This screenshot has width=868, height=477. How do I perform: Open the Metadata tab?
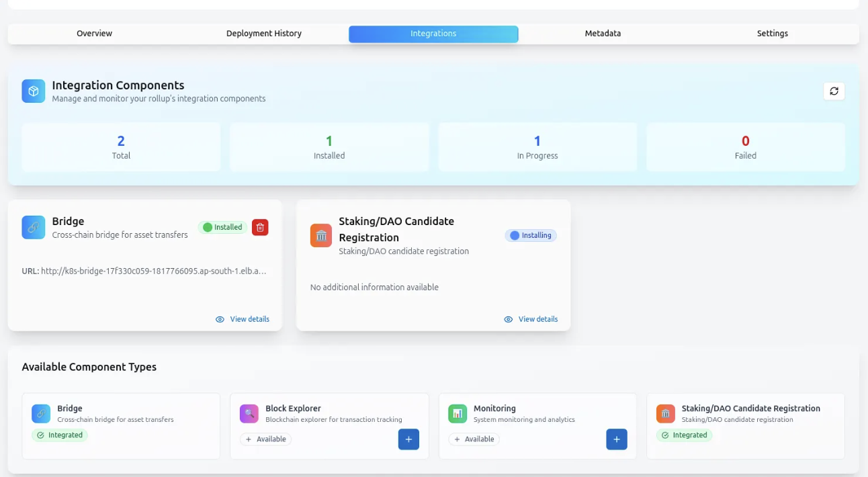tap(603, 34)
